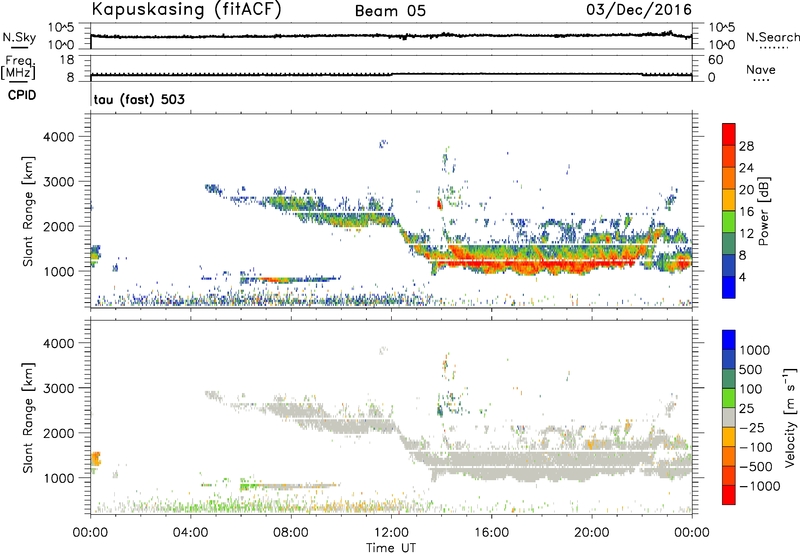Click the 'Time UT' axis title

[391, 548]
